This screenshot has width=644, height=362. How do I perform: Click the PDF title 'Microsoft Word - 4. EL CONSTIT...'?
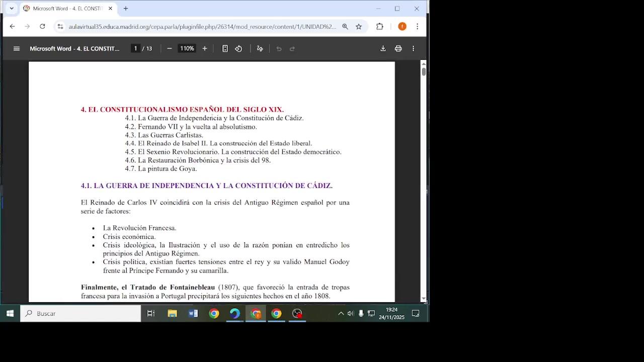74,49
